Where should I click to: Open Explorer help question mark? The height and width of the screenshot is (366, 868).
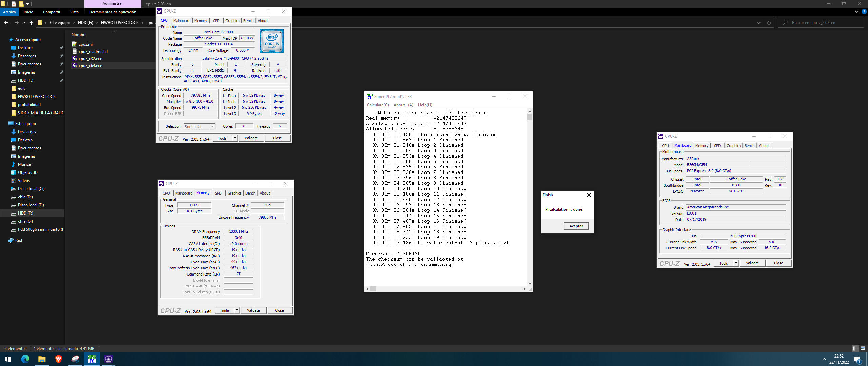click(x=864, y=12)
